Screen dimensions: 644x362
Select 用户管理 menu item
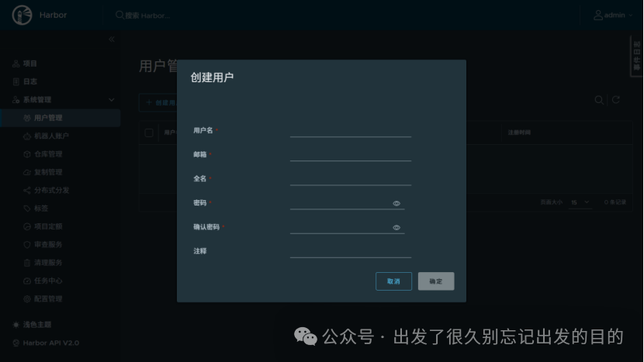tap(61, 118)
